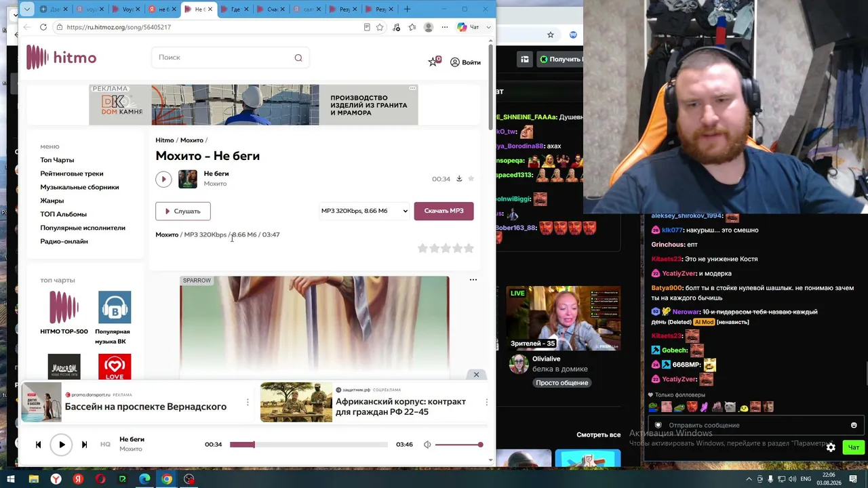Click the Просто общение category tag
Screen dimensions: 868x488
pos(561,383)
